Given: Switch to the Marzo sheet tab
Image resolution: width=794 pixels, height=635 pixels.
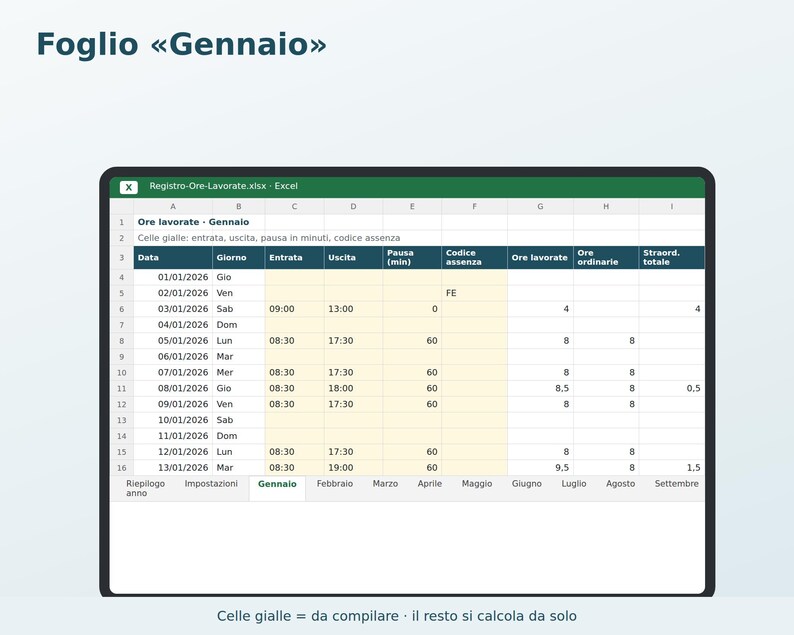Looking at the screenshot, I should [x=385, y=484].
